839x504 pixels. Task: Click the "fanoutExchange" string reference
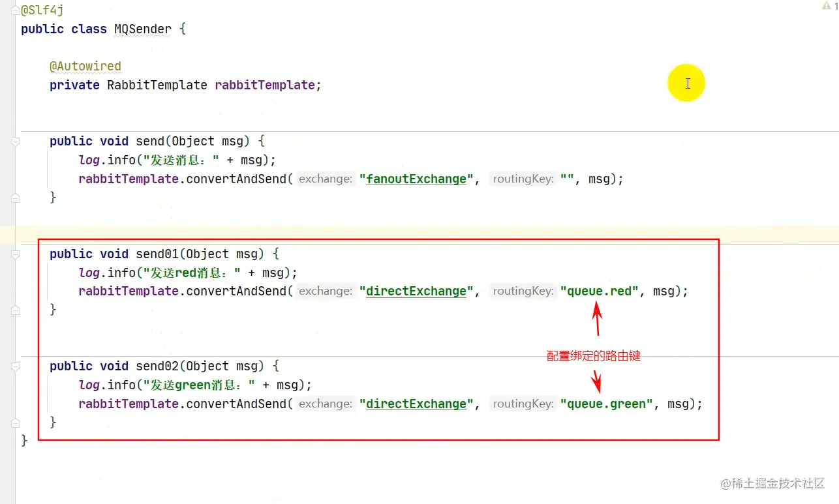tap(416, 179)
